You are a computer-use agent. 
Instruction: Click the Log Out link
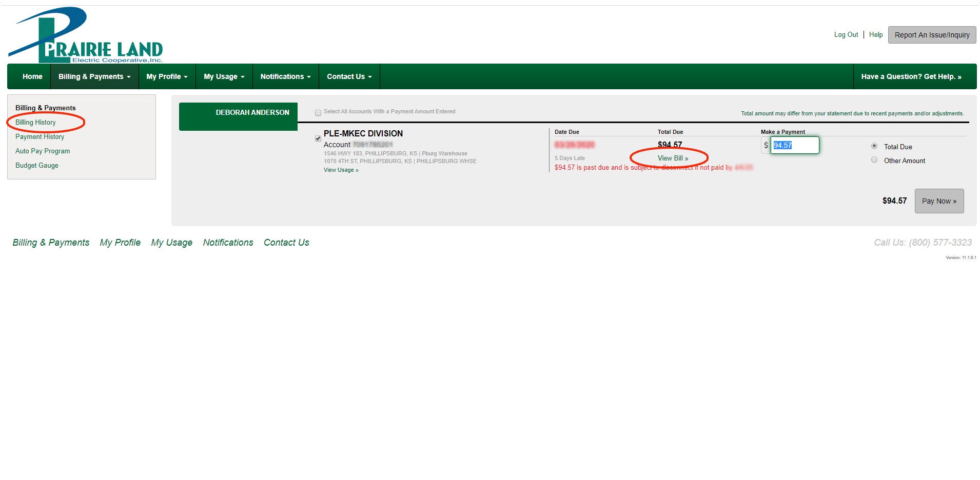pyautogui.click(x=846, y=35)
